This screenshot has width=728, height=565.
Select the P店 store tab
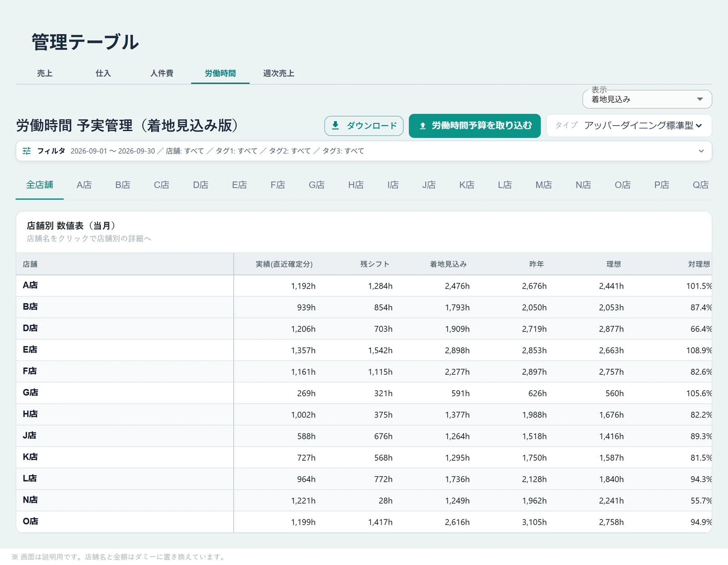(x=662, y=185)
